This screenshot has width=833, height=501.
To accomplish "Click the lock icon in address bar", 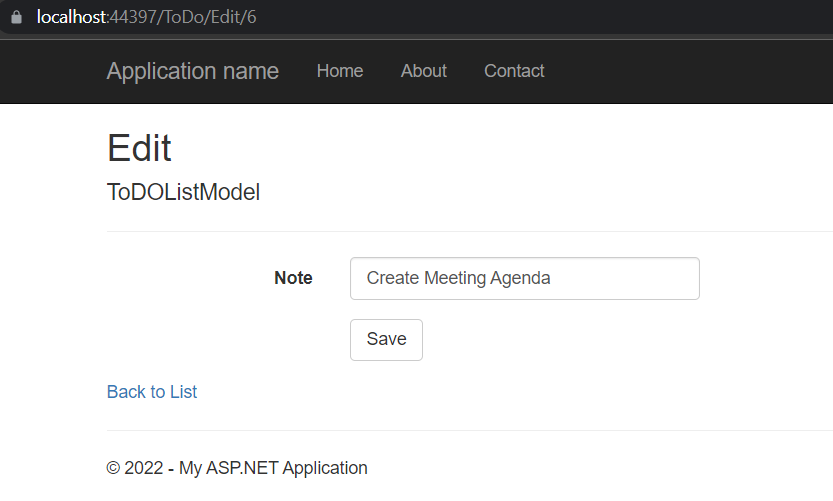I will [15, 17].
